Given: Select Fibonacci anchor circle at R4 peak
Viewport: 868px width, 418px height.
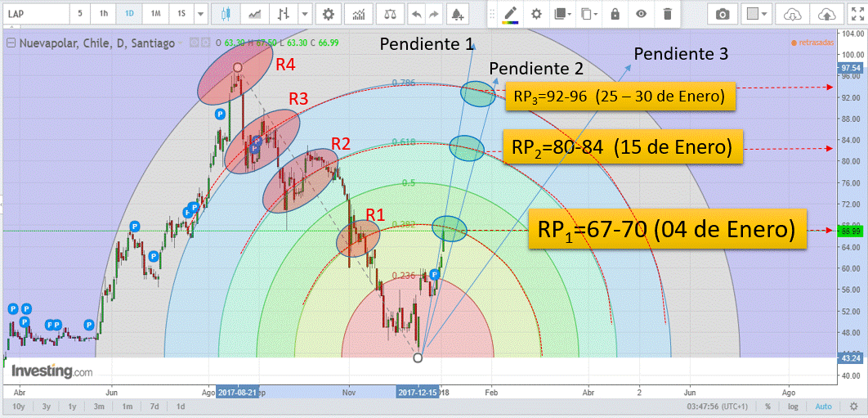Looking at the screenshot, I should tap(238, 68).
